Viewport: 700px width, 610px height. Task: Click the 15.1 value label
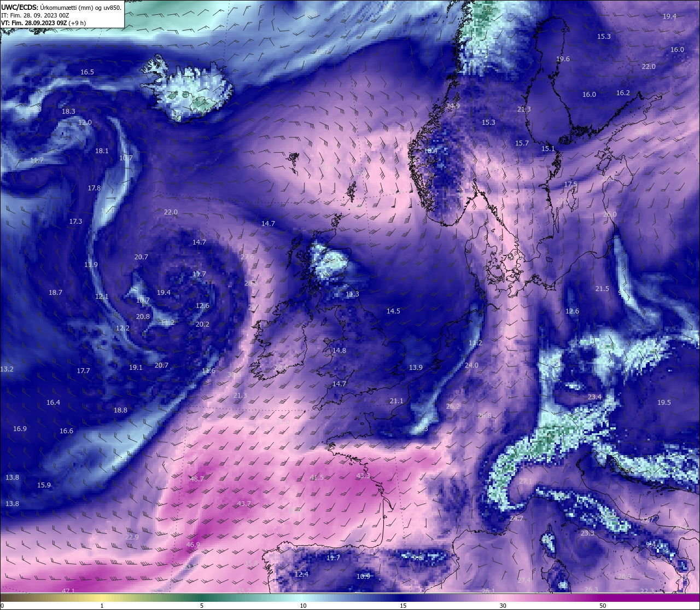pos(548,149)
